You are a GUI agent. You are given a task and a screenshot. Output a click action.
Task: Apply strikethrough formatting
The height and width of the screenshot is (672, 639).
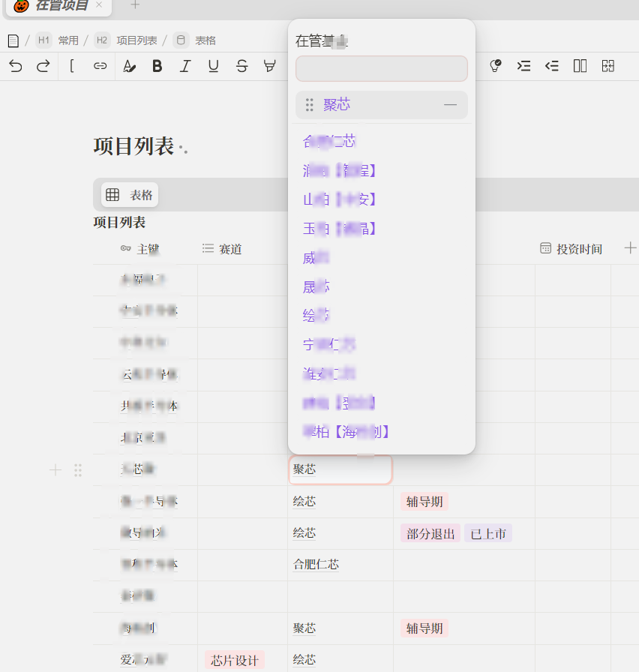coord(241,66)
